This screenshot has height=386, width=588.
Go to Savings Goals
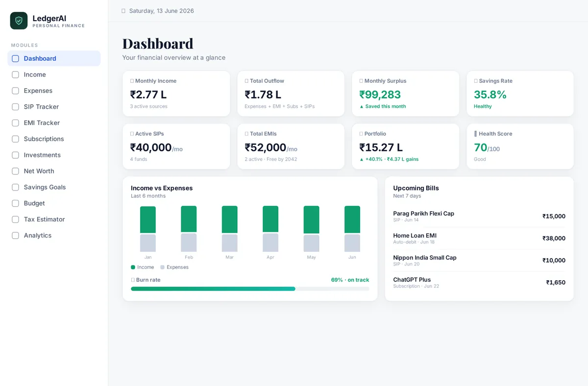(54, 187)
